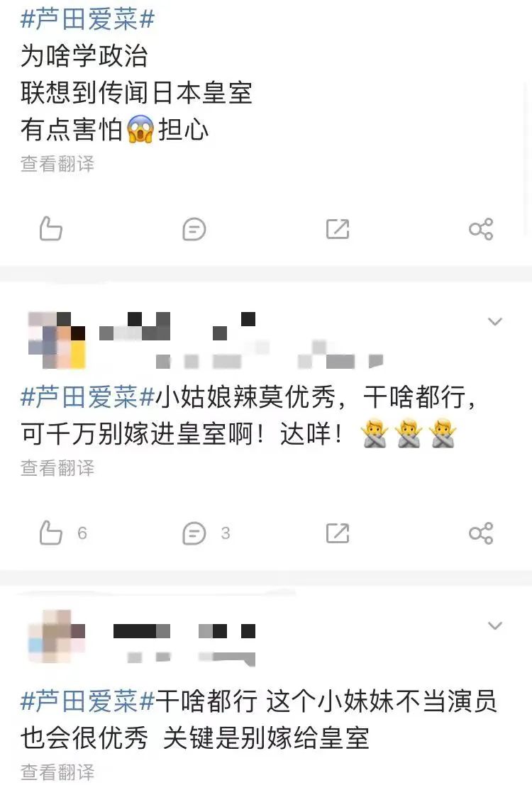Viewport: 532px width, 790px height.
Task: Expand options chevron on third post
Action: [x=495, y=625]
